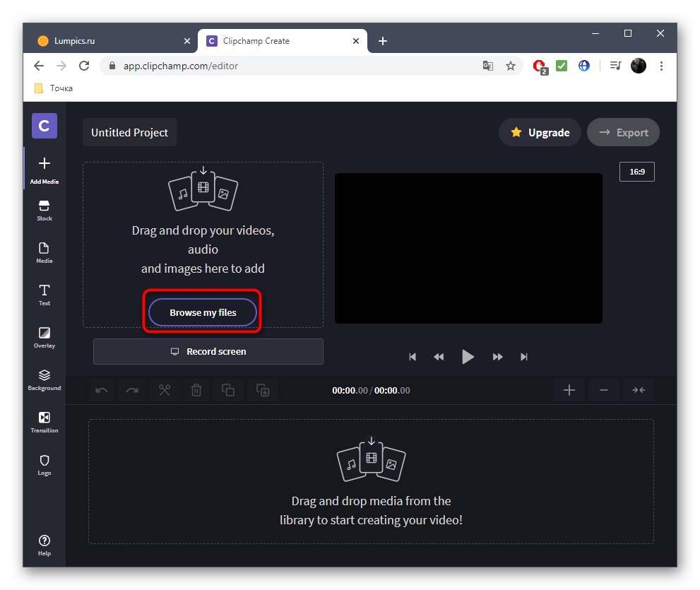Start a screen recording with Record screen

point(208,351)
